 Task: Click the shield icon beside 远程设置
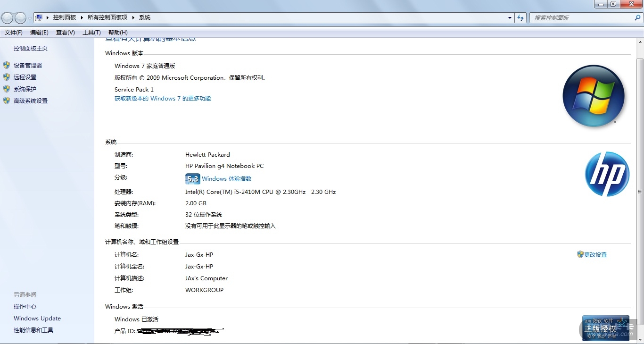7,77
